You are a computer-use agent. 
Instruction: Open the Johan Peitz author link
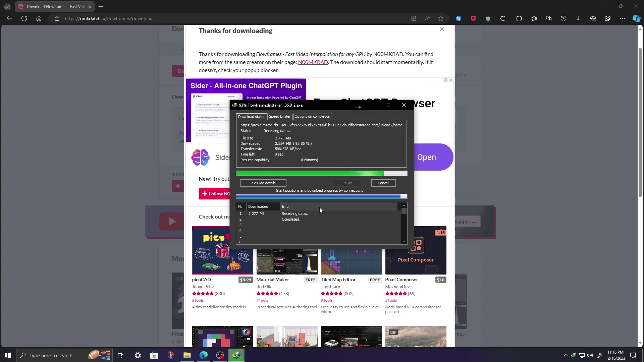tap(203, 287)
